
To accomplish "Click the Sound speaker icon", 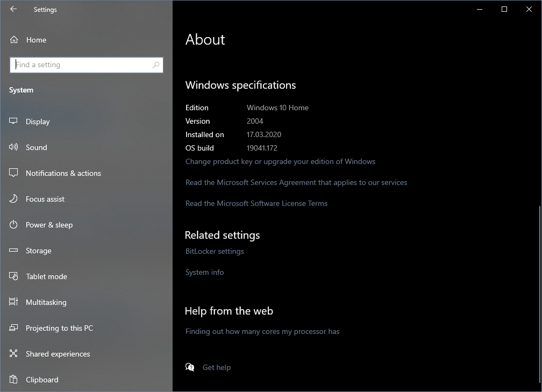I will point(14,147).
